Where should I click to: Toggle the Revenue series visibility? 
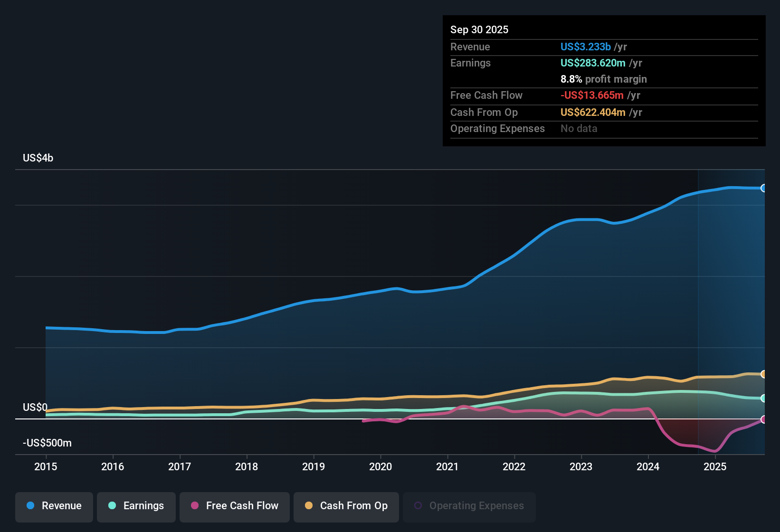click(x=54, y=506)
